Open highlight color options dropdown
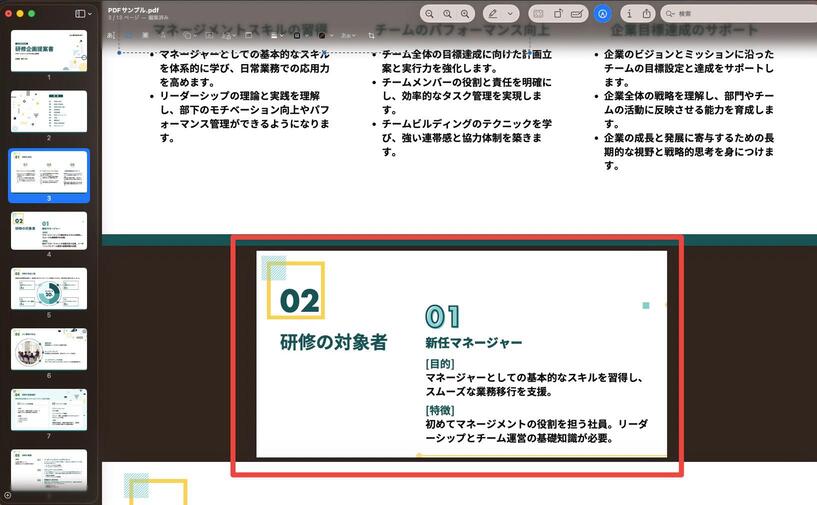This screenshot has width=817, height=505. pos(510,14)
